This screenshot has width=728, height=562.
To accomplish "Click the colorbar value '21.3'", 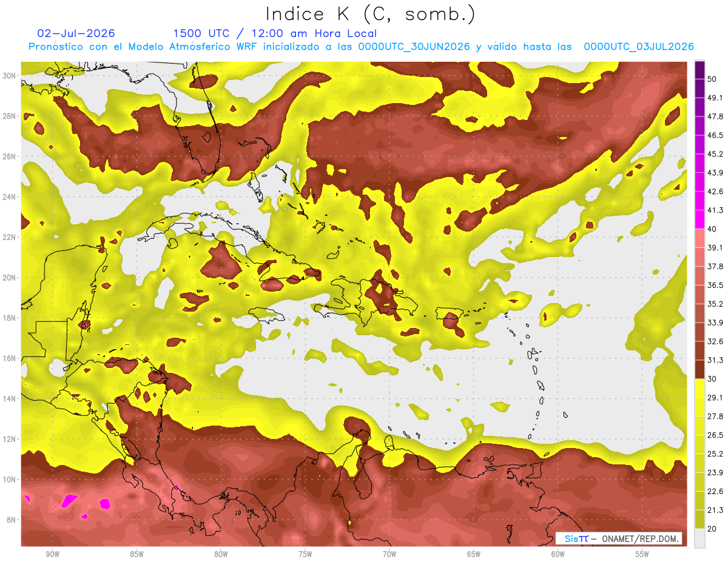I will 715,510.
